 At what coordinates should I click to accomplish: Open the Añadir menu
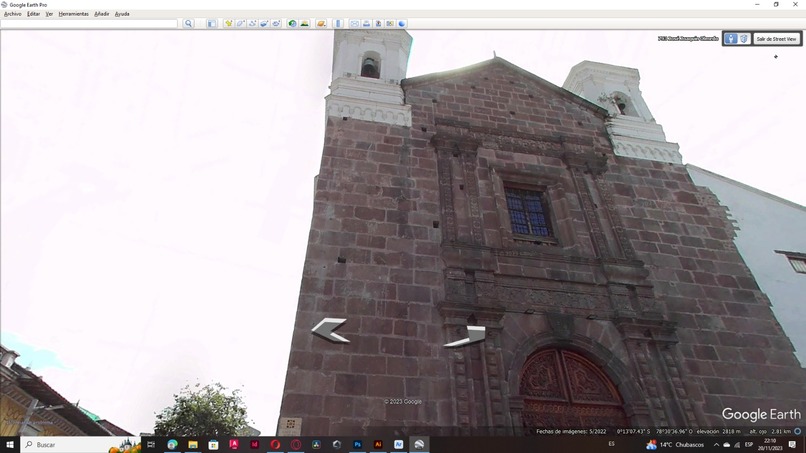(102, 14)
